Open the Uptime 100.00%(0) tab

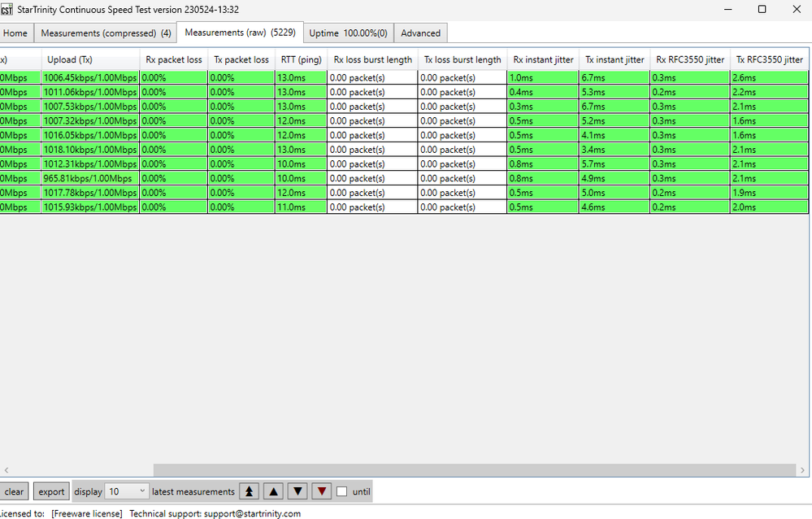click(x=349, y=33)
